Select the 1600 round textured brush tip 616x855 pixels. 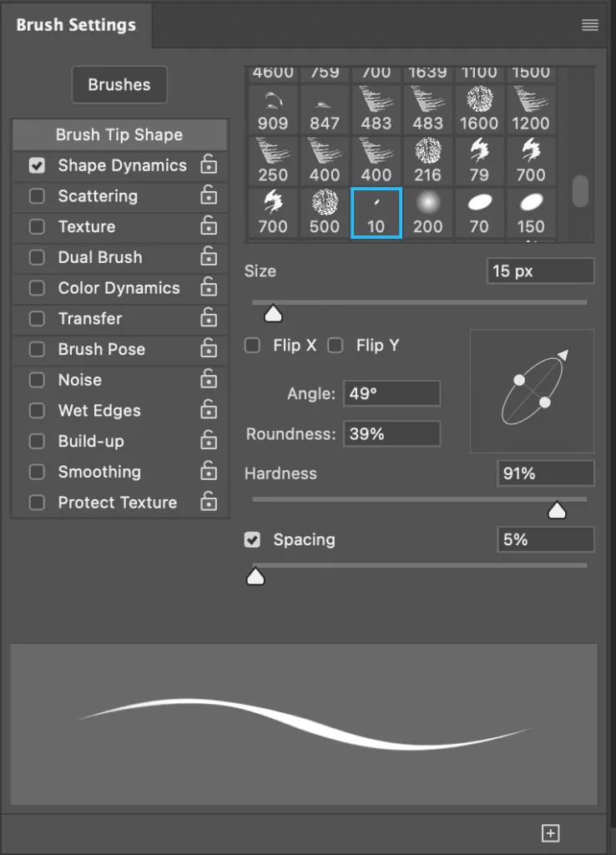pyautogui.click(x=479, y=110)
